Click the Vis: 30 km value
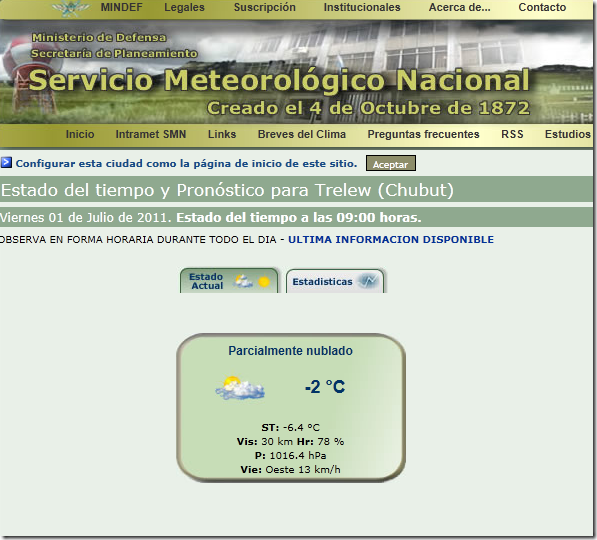 coord(265,442)
